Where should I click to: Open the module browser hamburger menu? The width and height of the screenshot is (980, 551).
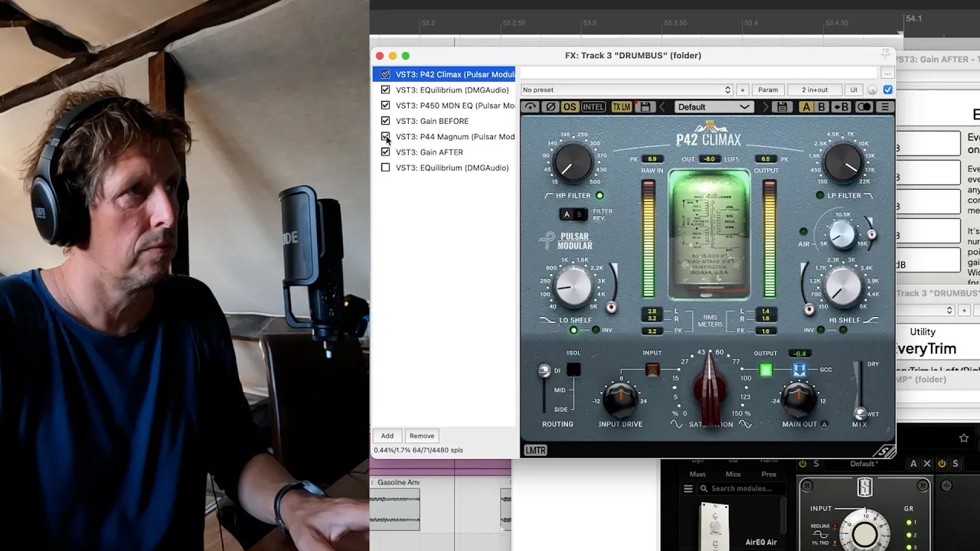click(x=688, y=488)
